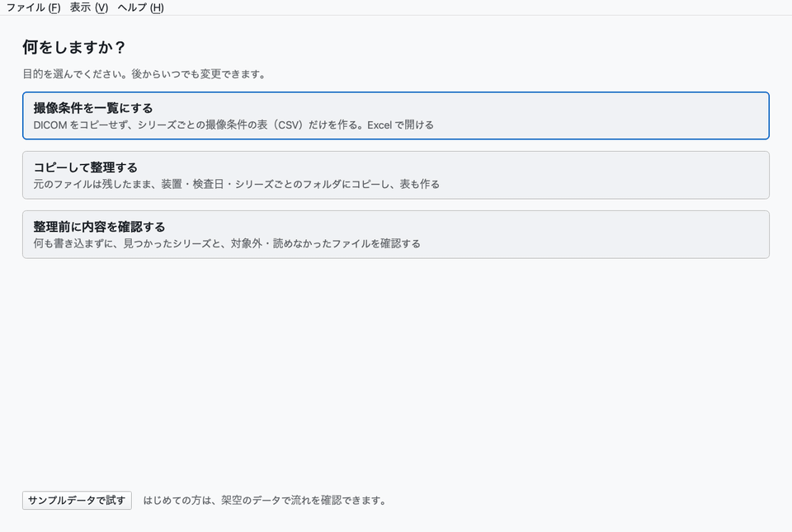The width and height of the screenshot is (792, 532).
Task: Click the サンプルデータで試す button
Action: (77, 500)
